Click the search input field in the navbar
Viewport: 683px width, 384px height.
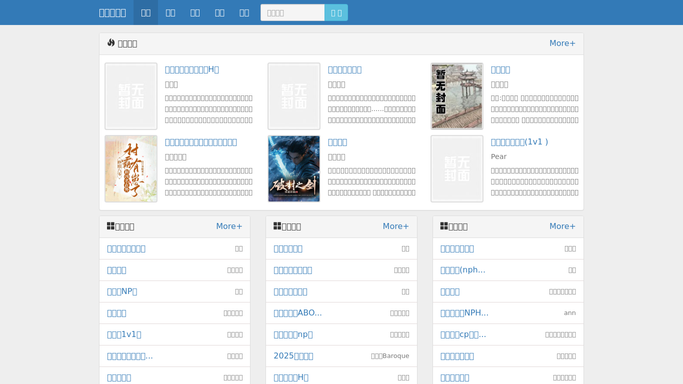(292, 13)
